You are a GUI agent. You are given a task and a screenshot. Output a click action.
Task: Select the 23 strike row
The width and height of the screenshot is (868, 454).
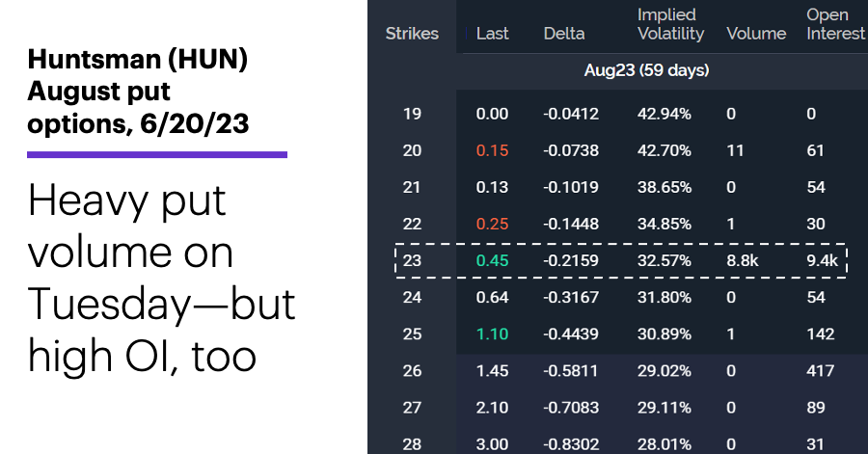click(x=621, y=260)
